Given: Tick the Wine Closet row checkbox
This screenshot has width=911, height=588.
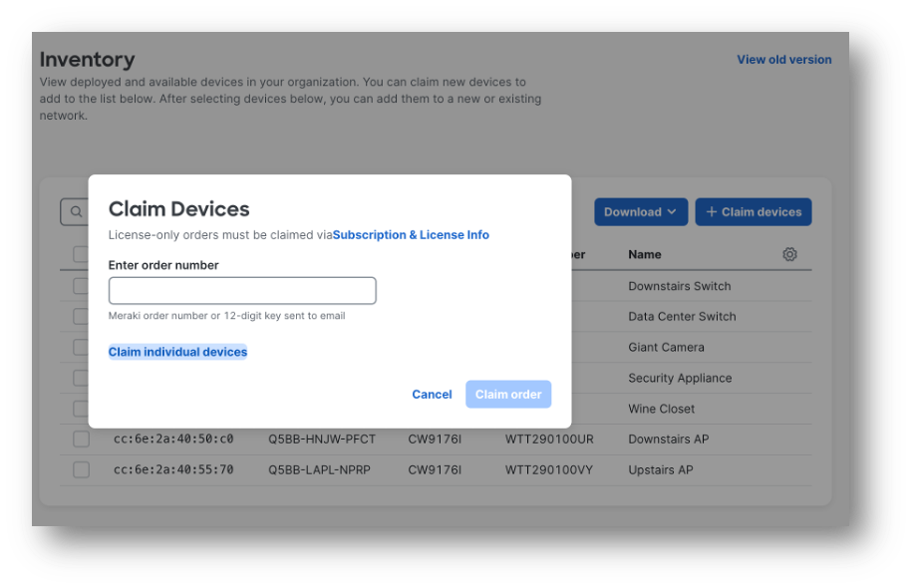Looking at the screenshot, I should (80, 409).
